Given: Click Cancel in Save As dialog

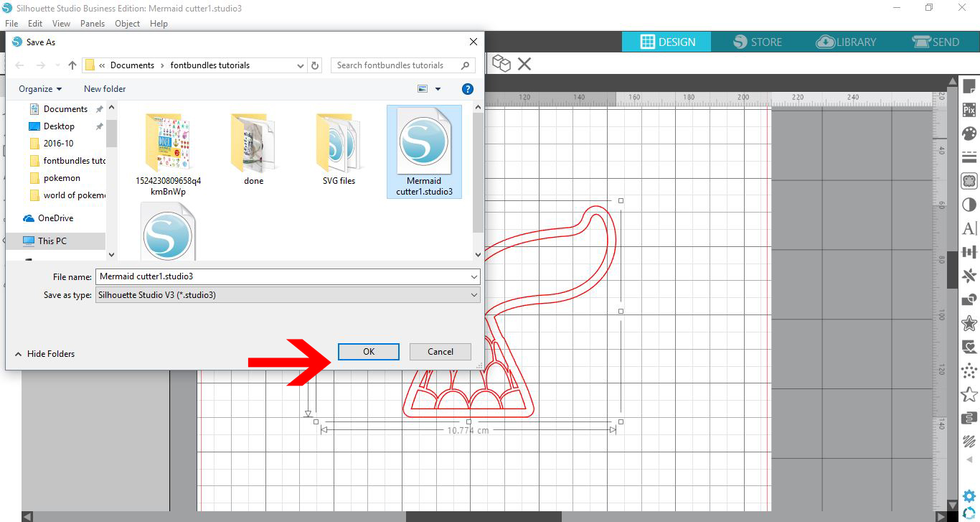Looking at the screenshot, I should (x=440, y=351).
